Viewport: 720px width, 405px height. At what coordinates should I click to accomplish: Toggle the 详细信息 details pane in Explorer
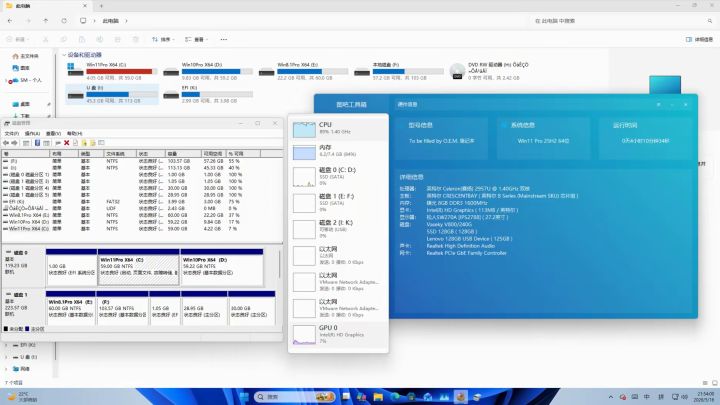click(x=699, y=39)
